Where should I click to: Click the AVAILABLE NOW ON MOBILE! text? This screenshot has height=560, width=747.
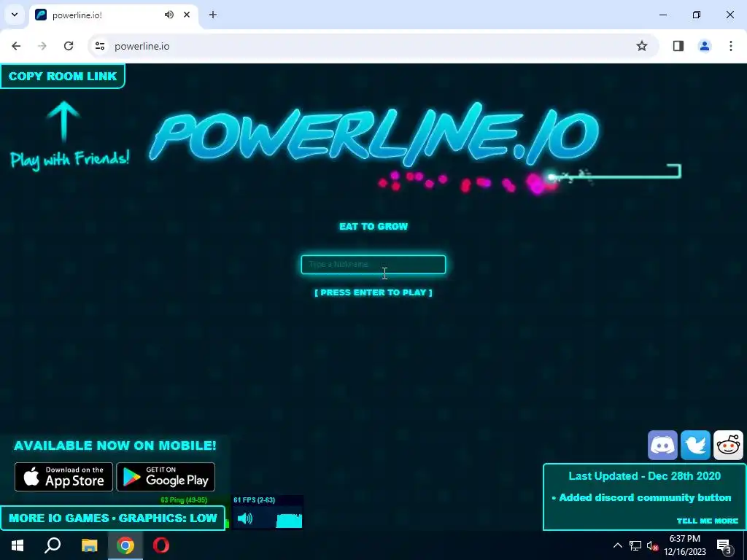115,446
